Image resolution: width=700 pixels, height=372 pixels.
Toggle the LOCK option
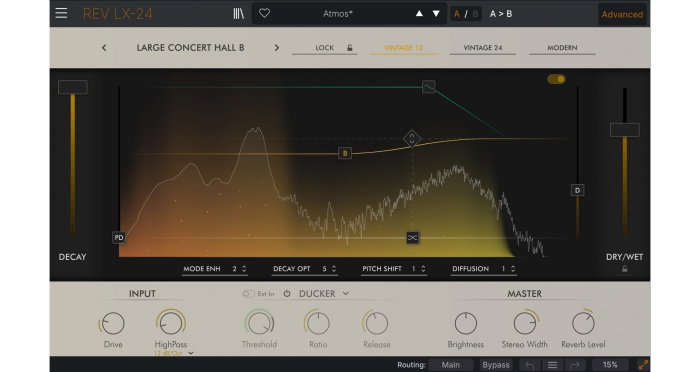click(x=325, y=48)
